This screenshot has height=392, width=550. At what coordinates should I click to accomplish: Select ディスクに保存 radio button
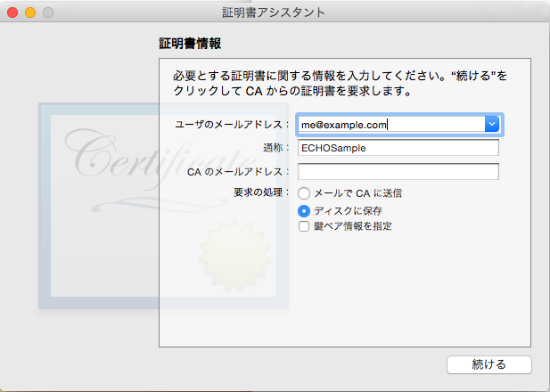[x=304, y=211]
